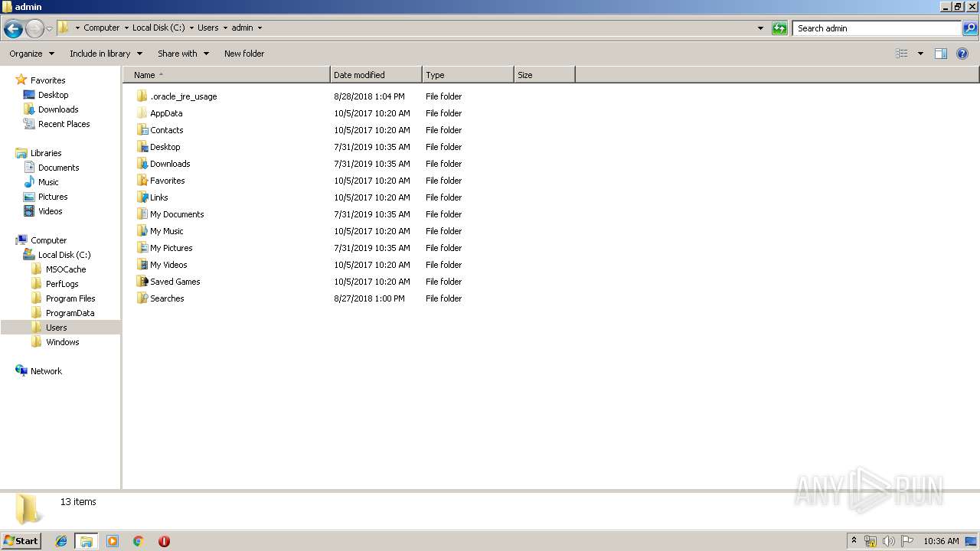Refresh the folder with the green arrows button
Screen dimensions: 980x551
click(779, 28)
